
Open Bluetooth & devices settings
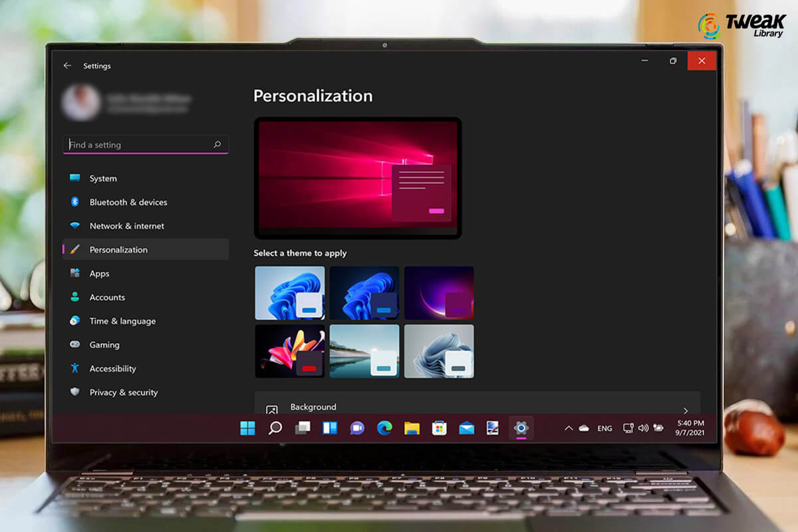76,202
